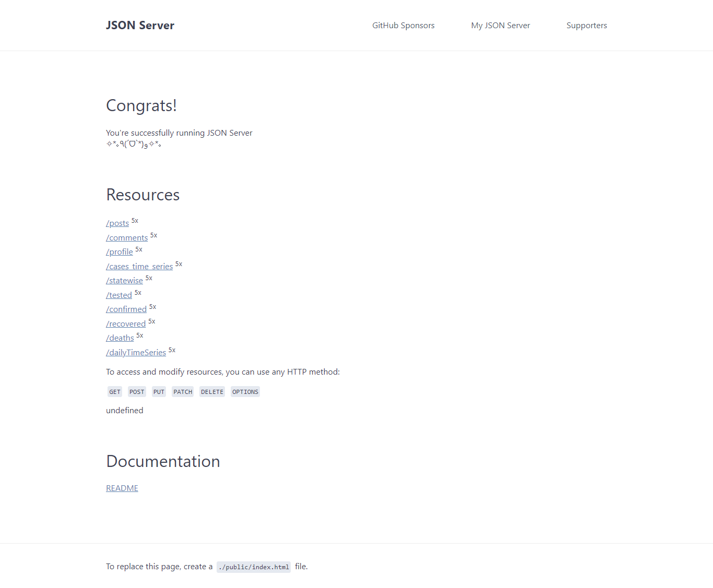Open the Supporters nav link
Screen dimensions: 713x588
click(x=586, y=26)
